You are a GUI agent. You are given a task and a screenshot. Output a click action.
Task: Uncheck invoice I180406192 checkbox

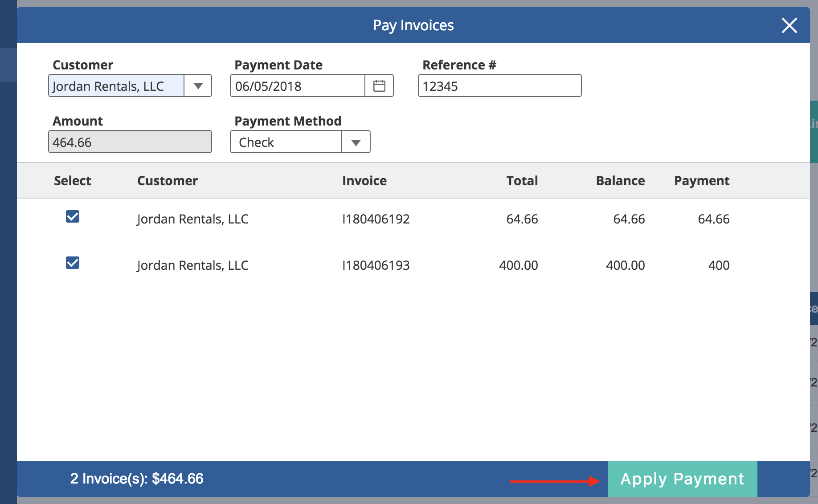click(x=73, y=217)
